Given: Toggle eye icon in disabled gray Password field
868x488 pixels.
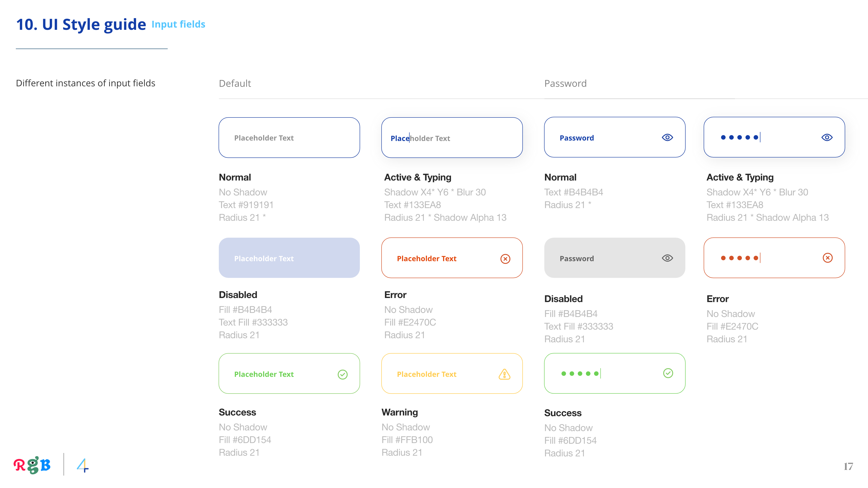Looking at the screenshot, I should pyautogui.click(x=667, y=258).
